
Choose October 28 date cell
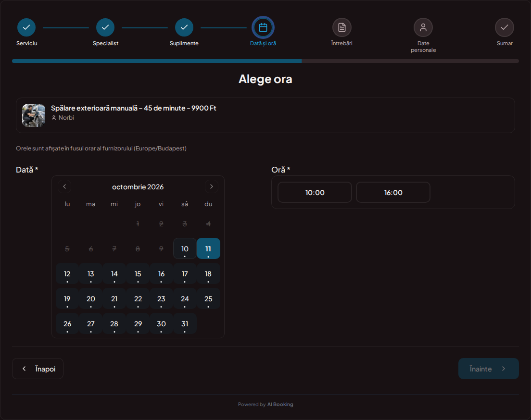pyautogui.click(x=114, y=323)
